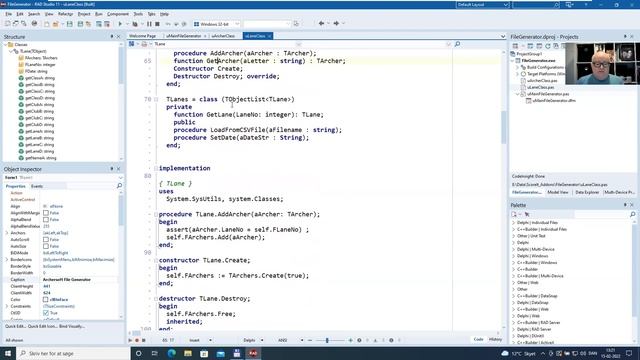
Task: Click the Run without debugging icon
Action: tap(135, 24)
